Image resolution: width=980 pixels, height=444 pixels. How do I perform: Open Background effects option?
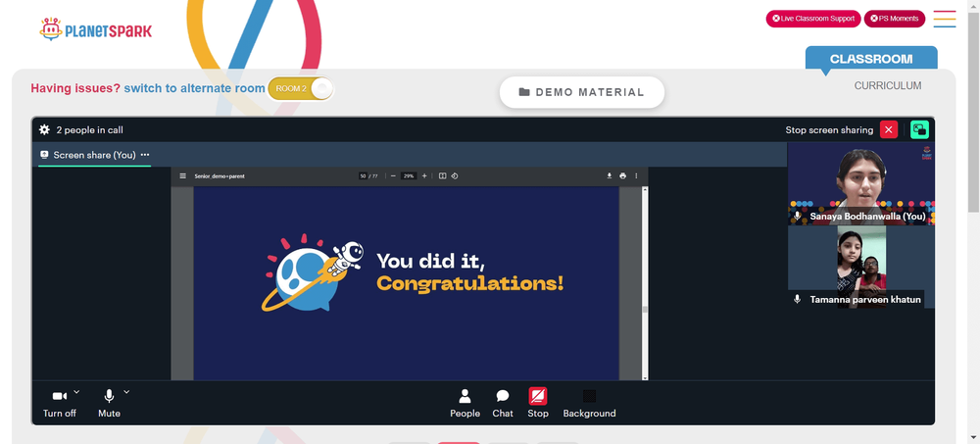point(589,404)
